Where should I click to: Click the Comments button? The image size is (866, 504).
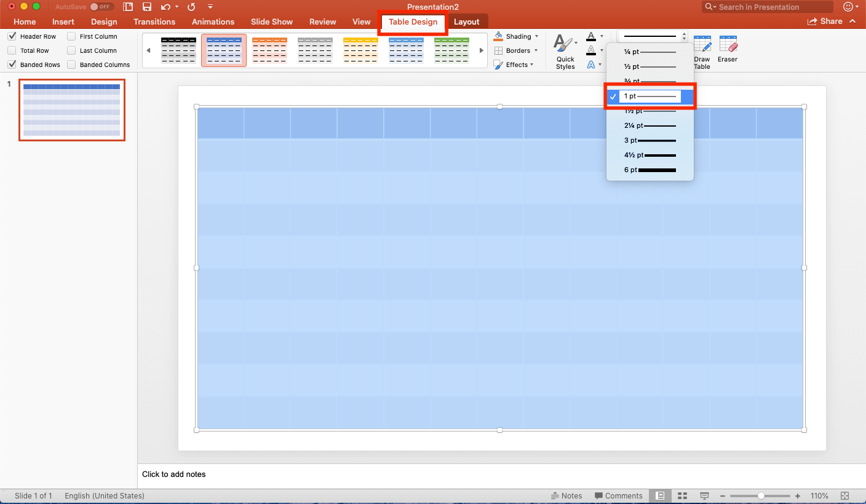point(619,495)
